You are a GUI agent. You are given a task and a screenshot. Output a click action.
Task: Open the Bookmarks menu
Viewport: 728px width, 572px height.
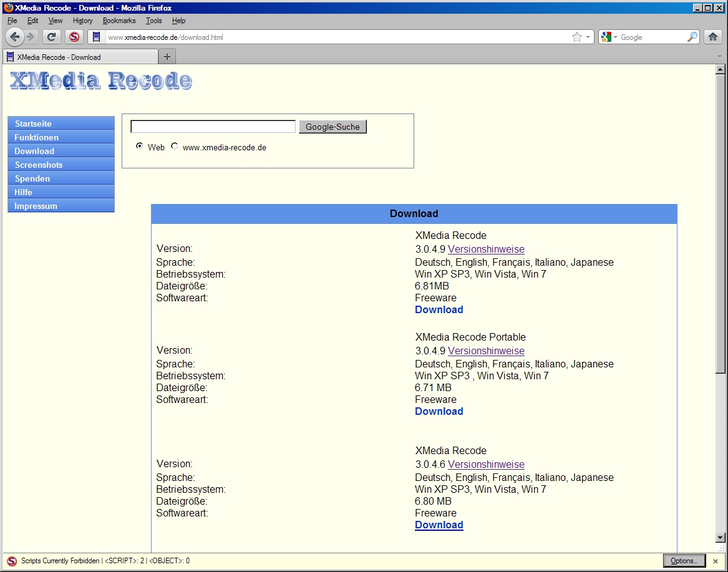(119, 21)
